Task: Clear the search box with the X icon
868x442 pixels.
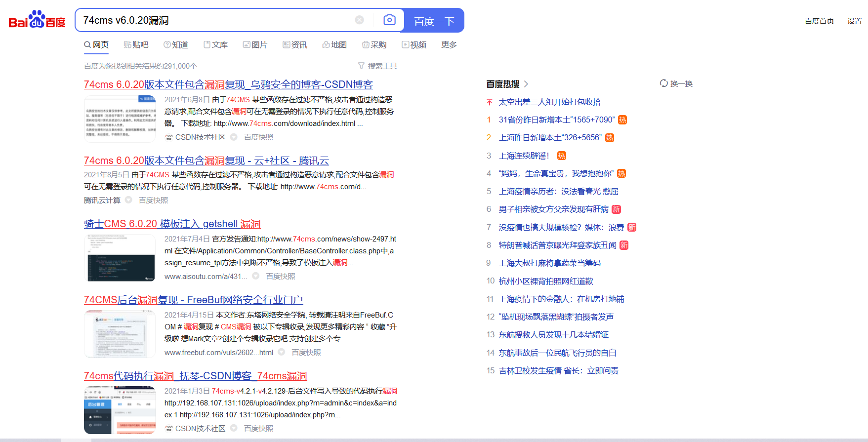Action: (x=360, y=20)
